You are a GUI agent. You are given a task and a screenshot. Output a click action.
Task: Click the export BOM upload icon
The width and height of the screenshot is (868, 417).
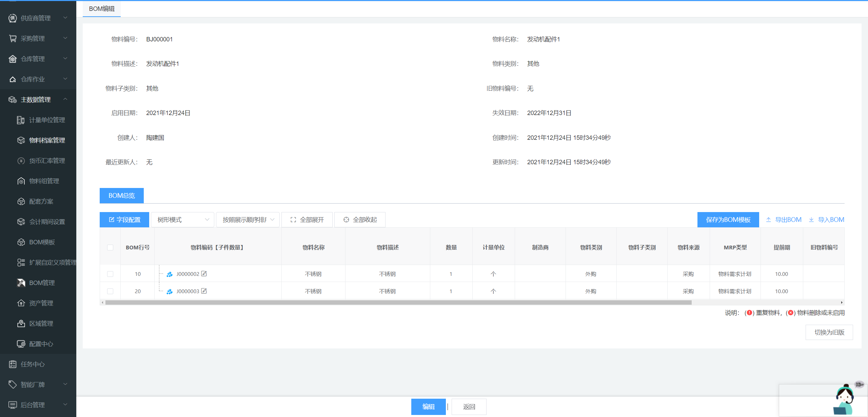coord(769,220)
